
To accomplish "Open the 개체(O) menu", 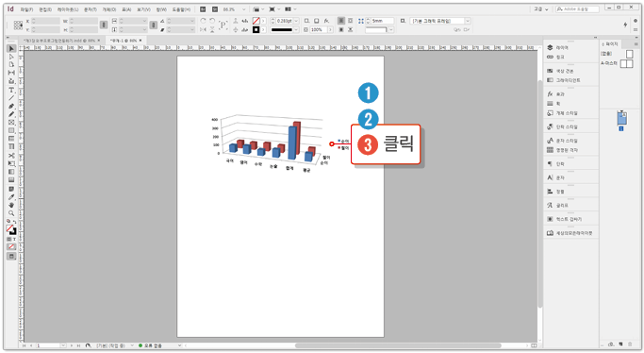I will click(x=109, y=9).
